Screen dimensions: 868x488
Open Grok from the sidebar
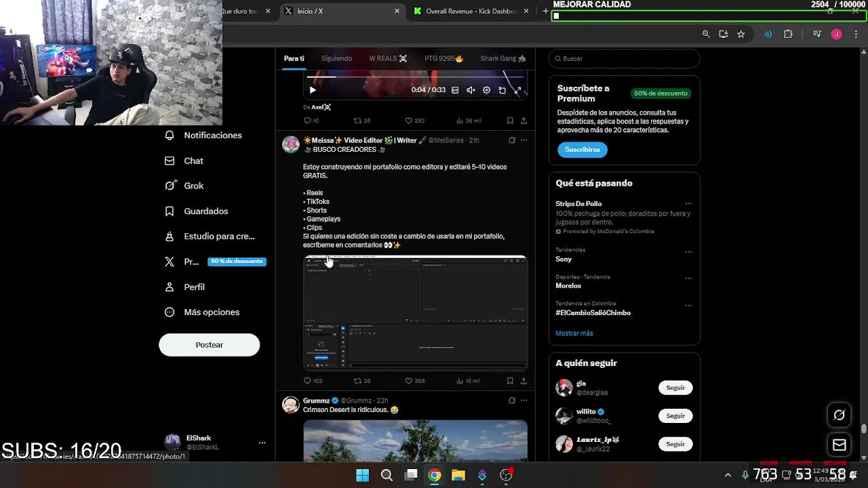click(184, 186)
